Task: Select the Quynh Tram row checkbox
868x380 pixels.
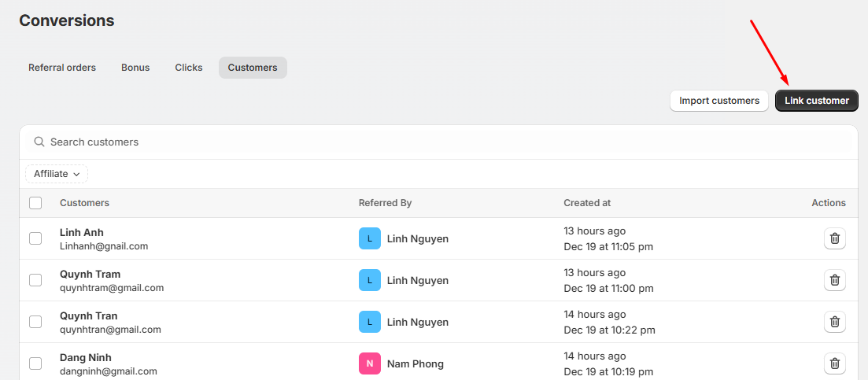Action: pos(35,280)
